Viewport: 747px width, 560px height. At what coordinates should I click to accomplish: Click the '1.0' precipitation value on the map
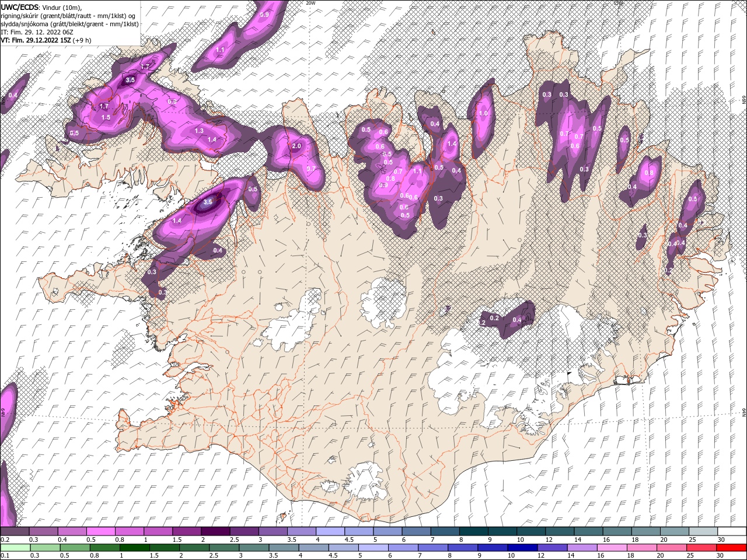click(483, 114)
